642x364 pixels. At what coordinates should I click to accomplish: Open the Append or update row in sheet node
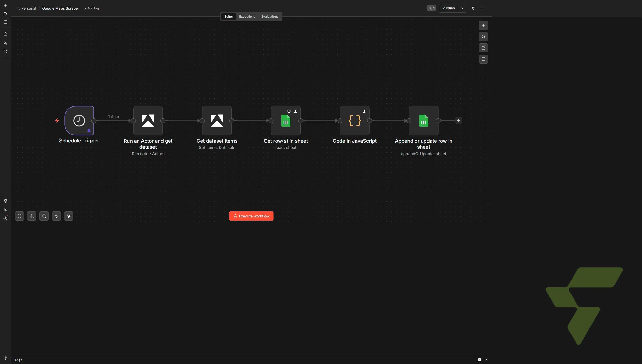click(423, 121)
